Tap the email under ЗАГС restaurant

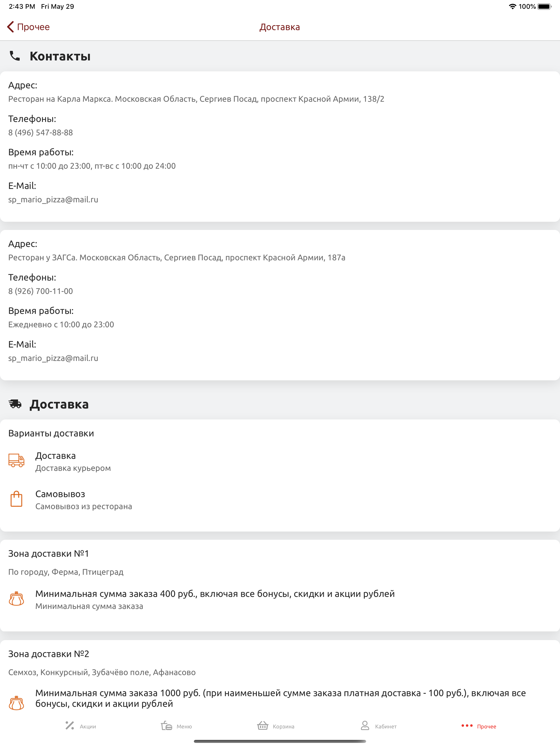click(53, 358)
